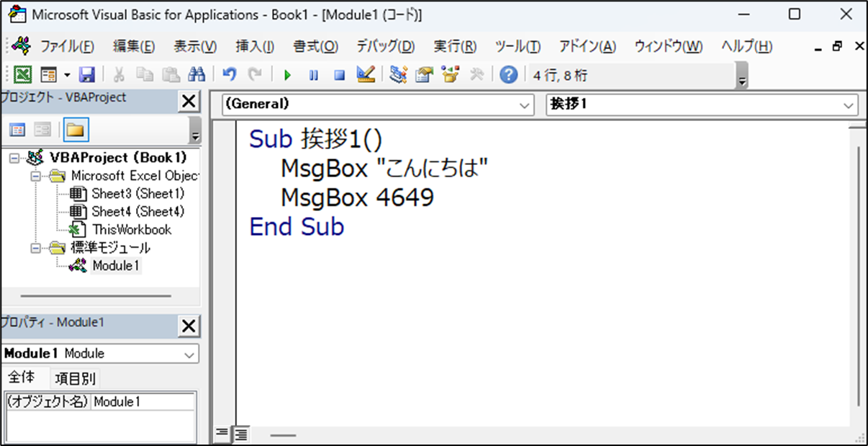Open help with the blue question mark icon

pos(508,75)
